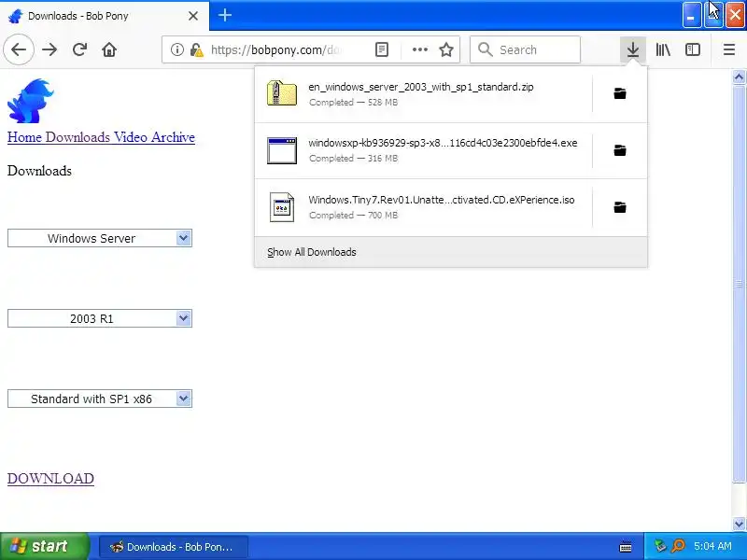
Task: Open folder for windows server 2003 zip
Action: [620, 93]
